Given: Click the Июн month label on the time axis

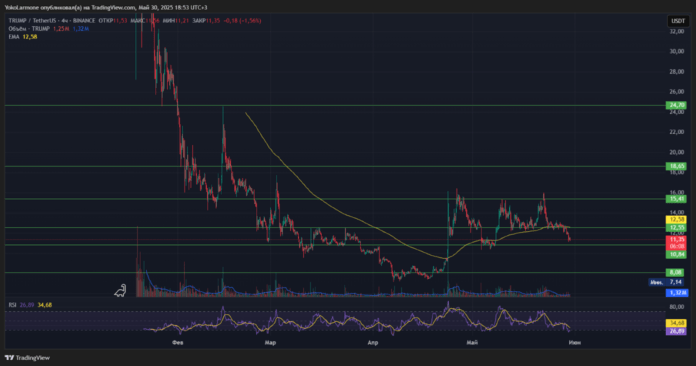Looking at the screenshot, I should point(574,342).
